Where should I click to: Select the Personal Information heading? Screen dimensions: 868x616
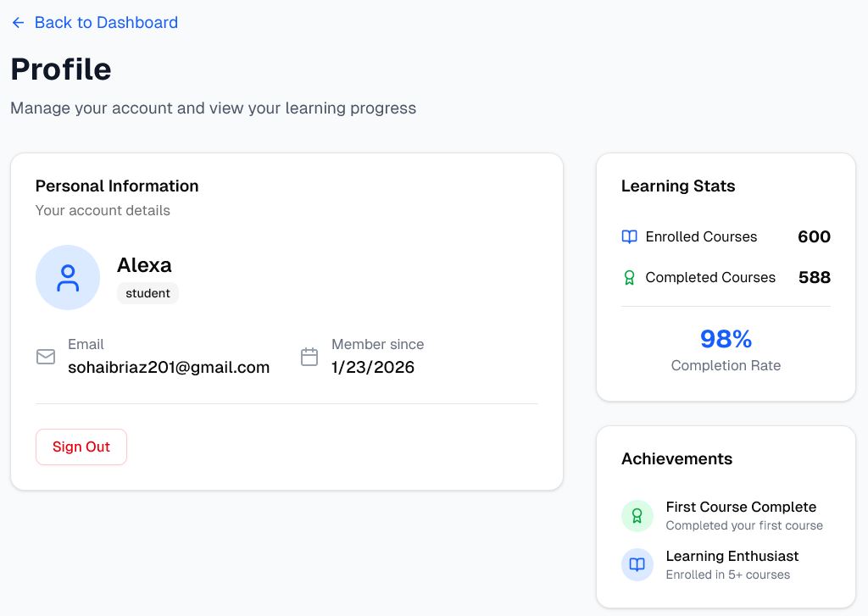pyautogui.click(x=116, y=186)
